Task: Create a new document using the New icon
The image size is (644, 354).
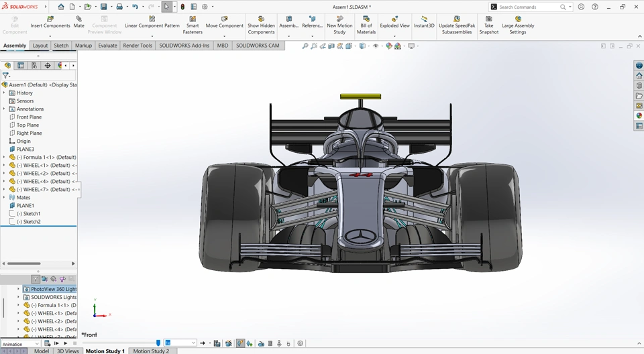Action: 72,7
